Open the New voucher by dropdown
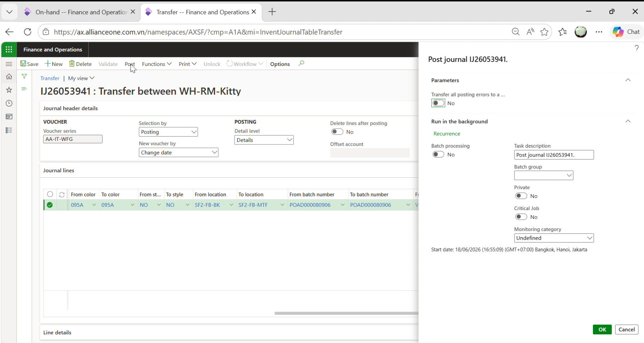 214,152
